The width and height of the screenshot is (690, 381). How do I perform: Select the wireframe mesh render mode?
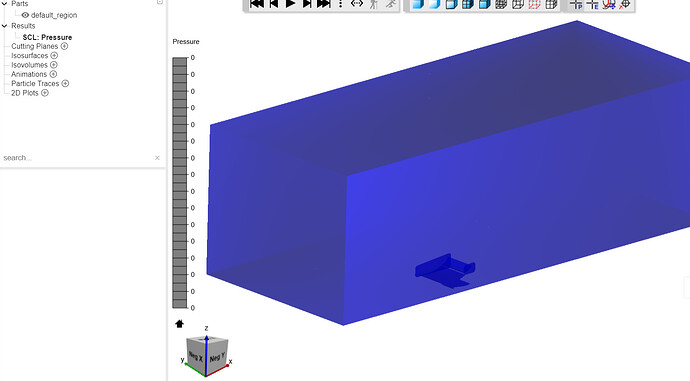coord(501,4)
